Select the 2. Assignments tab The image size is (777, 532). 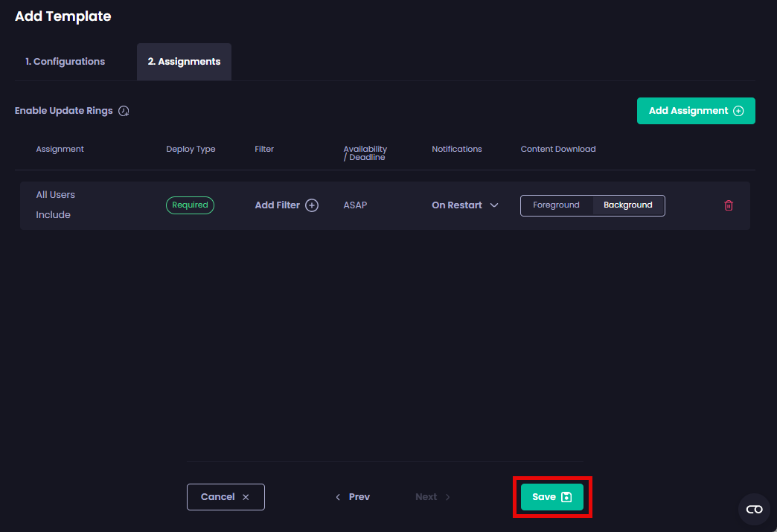tap(184, 62)
